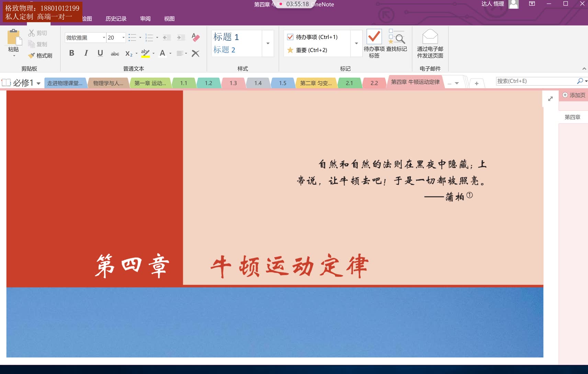
Task: Check the 待办事项 (Ctrl+1) tag checkbox
Action: tap(290, 37)
